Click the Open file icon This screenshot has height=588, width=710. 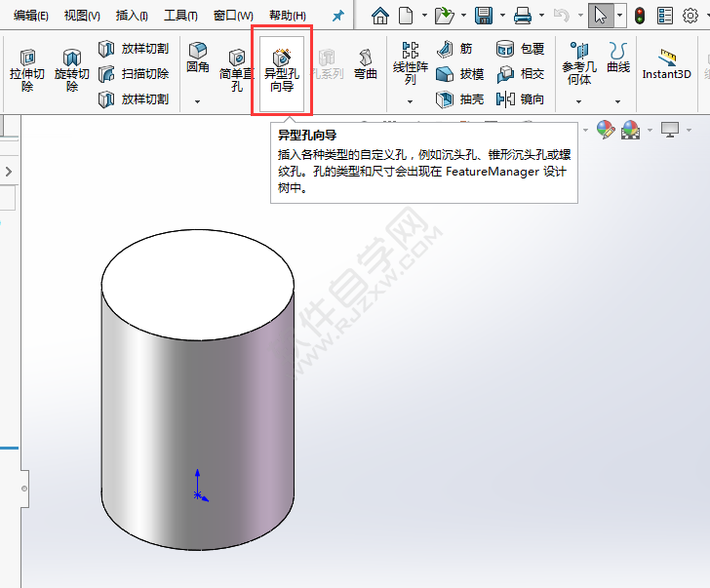[x=444, y=16]
